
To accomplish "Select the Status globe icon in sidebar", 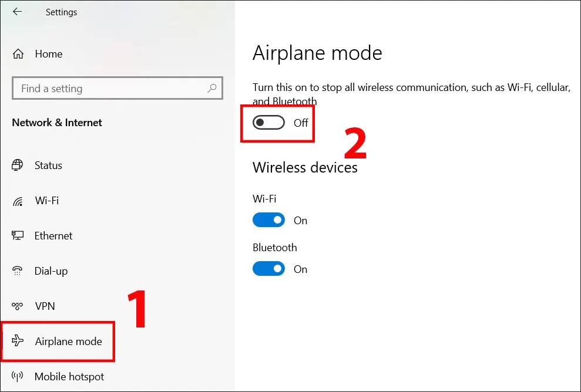I will click(x=18, y=165).
